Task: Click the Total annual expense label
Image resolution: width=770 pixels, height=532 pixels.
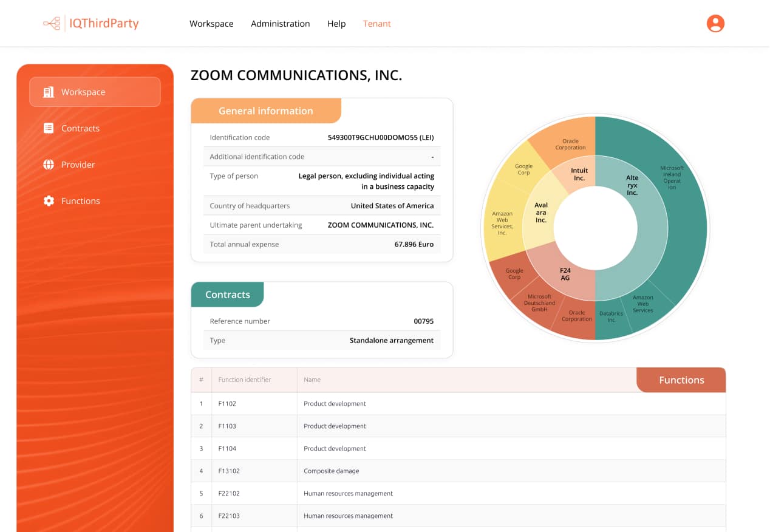Action: (x=244, y=244)
